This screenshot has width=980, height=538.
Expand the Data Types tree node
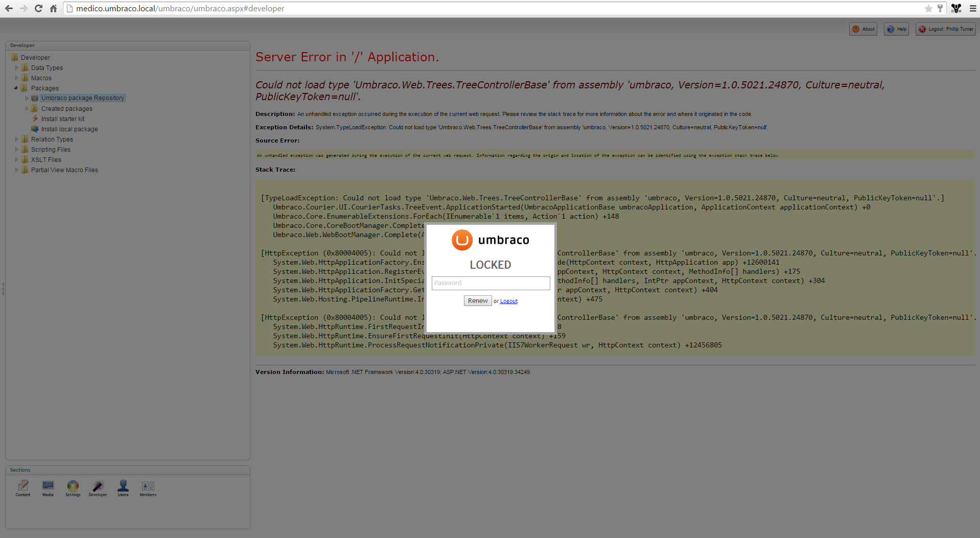[16, 67]
